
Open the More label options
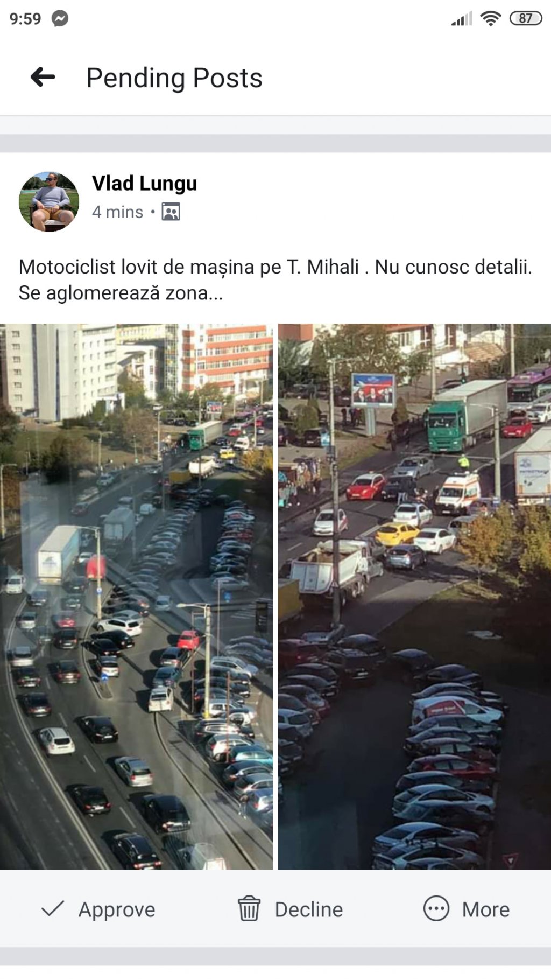[485, 909]
